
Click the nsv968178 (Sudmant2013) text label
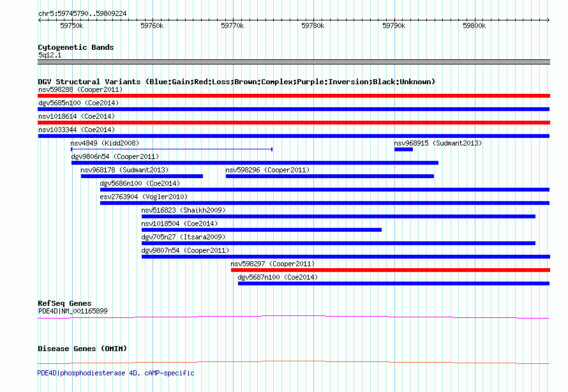124,170
